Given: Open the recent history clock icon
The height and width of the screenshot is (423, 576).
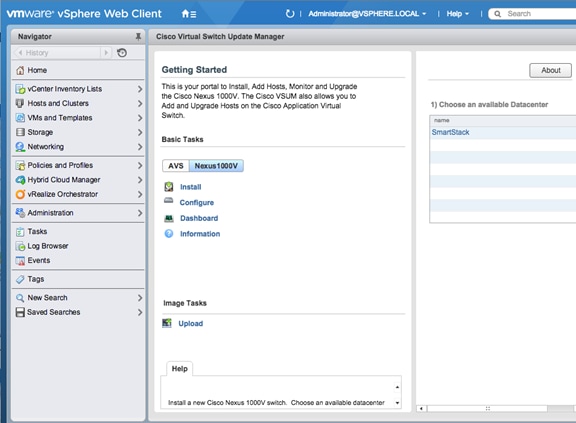Looking at the screenshot, I should pos(122,53).
